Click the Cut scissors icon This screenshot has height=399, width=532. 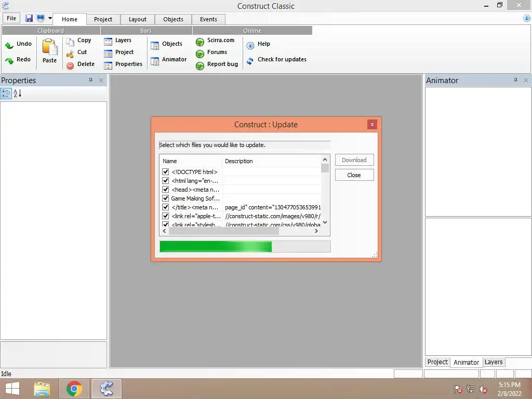click(x=70, y=54)
